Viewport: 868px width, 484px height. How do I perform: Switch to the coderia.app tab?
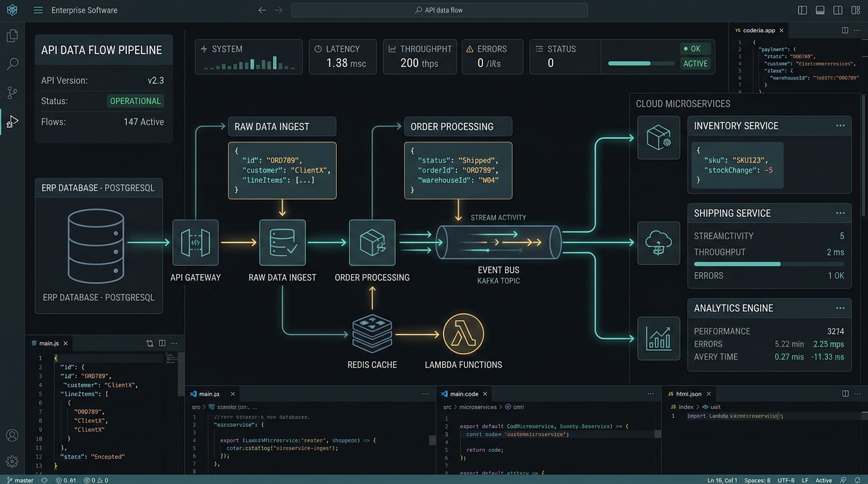(x=759, y=30)
